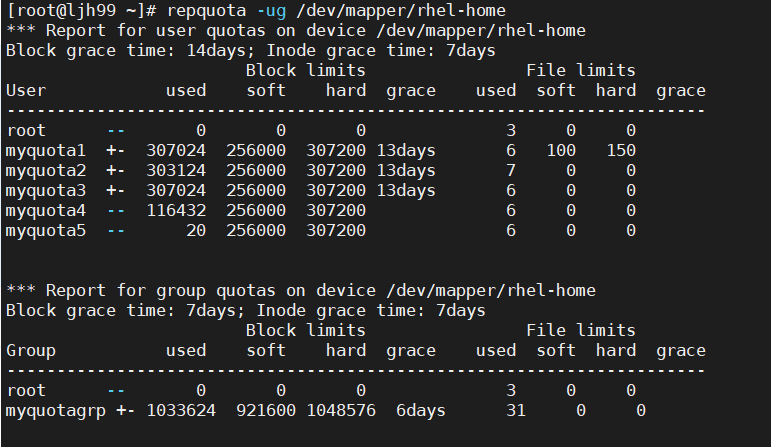The width and height of the screenshot is (771, 447).
Task: Click 'Block grace time: 14days' text
Action: pos(126,51)
